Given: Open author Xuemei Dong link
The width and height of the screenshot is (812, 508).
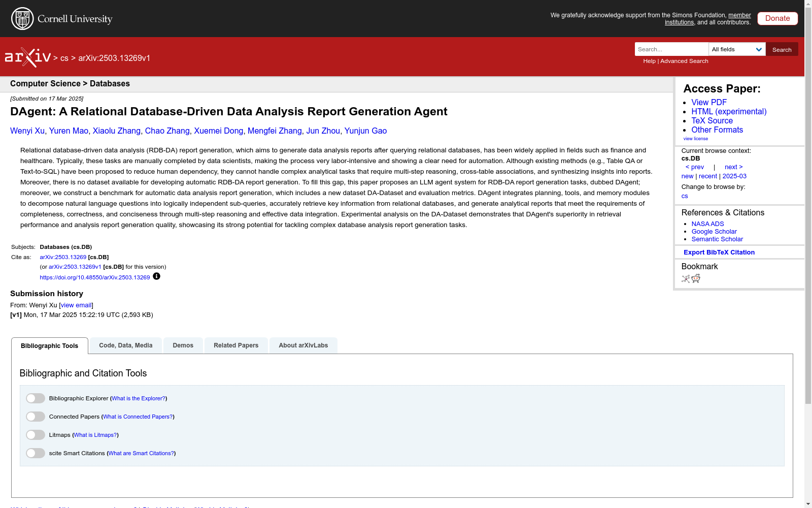Looking at the screenshot, I should pos(218,131).
